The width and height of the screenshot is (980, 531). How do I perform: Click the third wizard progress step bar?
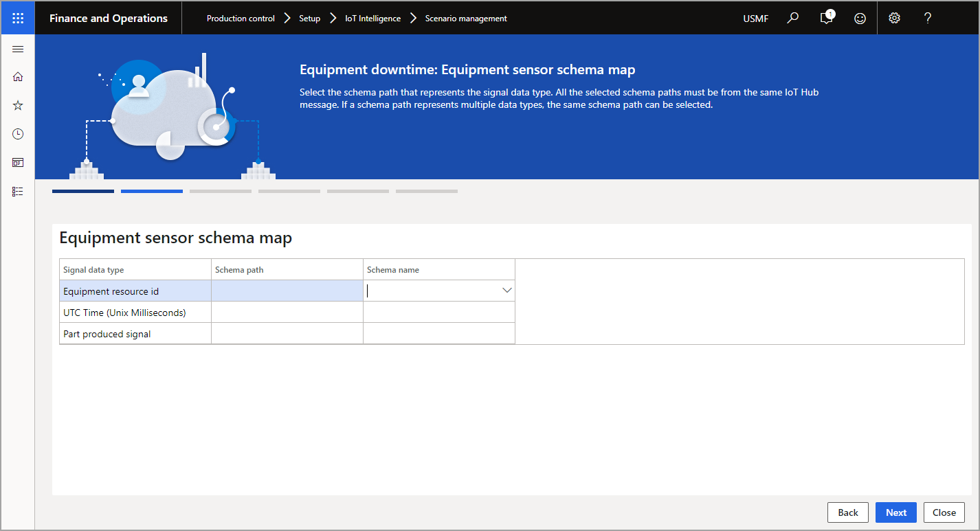point(221,191)
